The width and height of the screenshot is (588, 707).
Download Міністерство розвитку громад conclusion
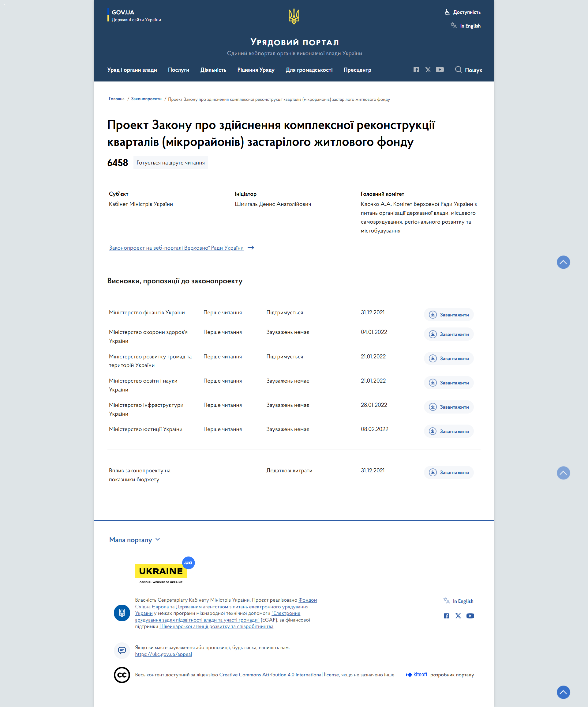[449, 358]
